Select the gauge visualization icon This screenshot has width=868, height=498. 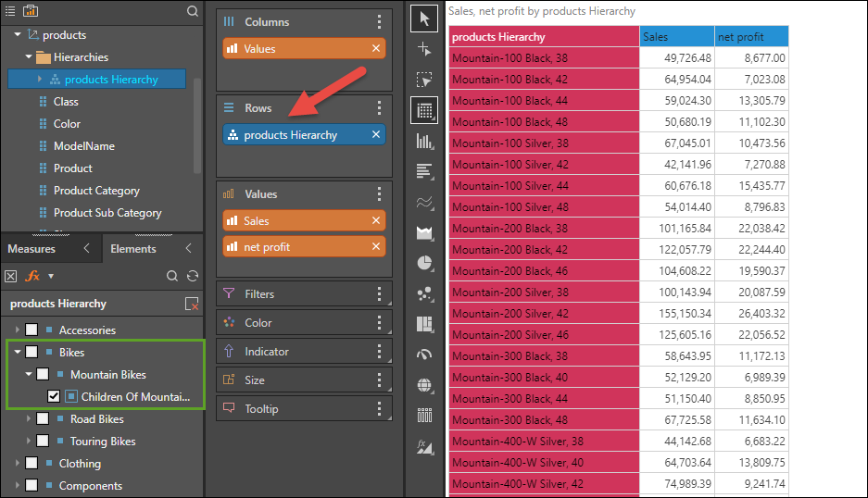pyautogui.click(x=424, y=355)
